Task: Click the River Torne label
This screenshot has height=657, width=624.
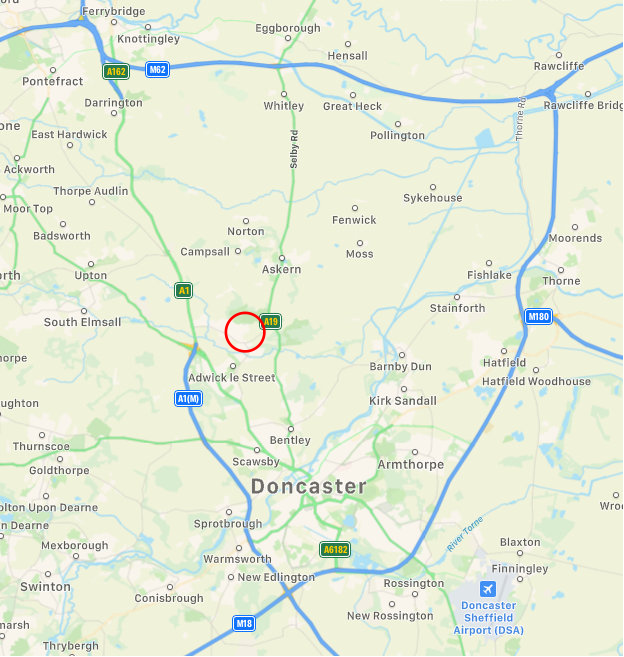Action: coord(465,534)
